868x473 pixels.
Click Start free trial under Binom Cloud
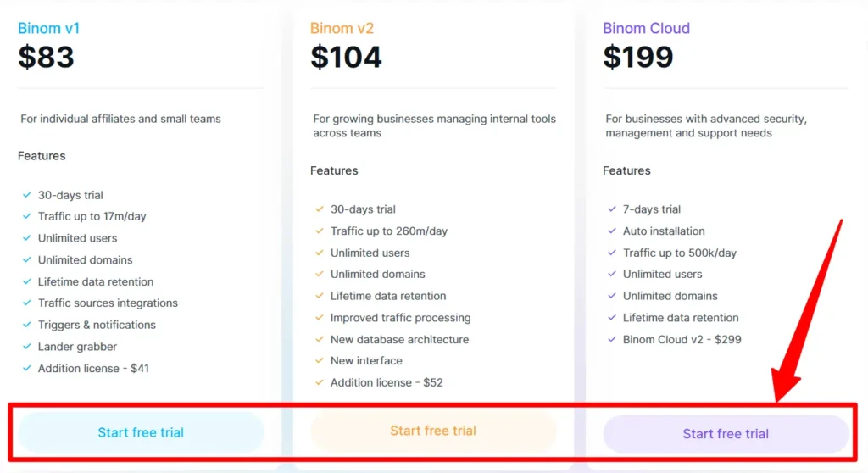726,434
